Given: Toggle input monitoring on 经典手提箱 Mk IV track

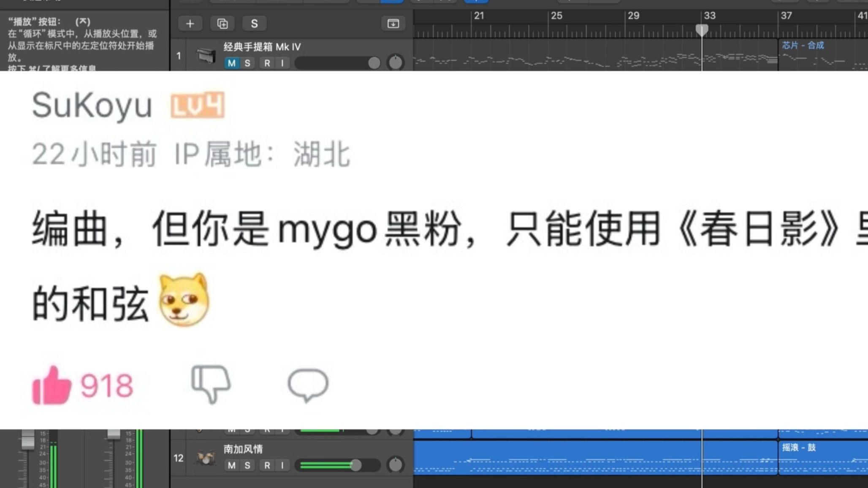Looking at the screenshot, I should 282,63.
